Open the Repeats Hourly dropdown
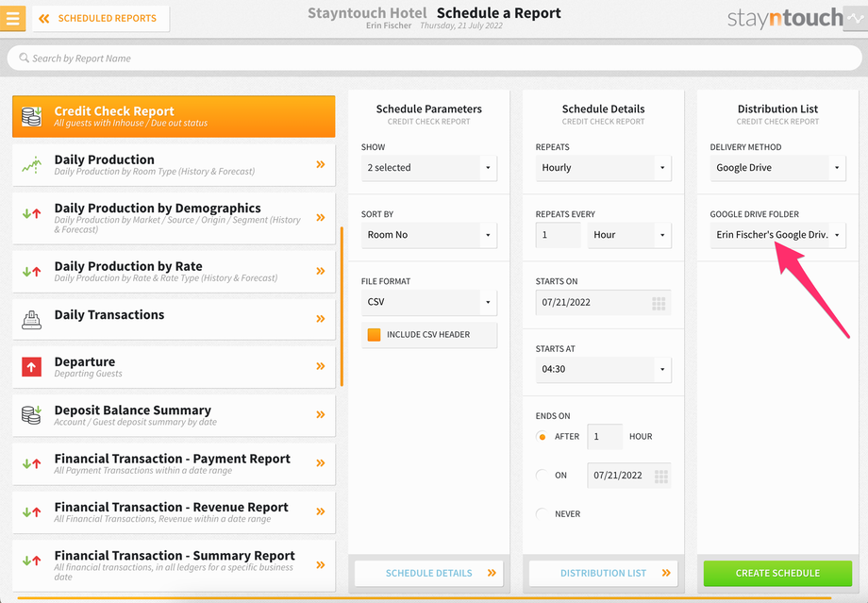 (x=604, y=168)
